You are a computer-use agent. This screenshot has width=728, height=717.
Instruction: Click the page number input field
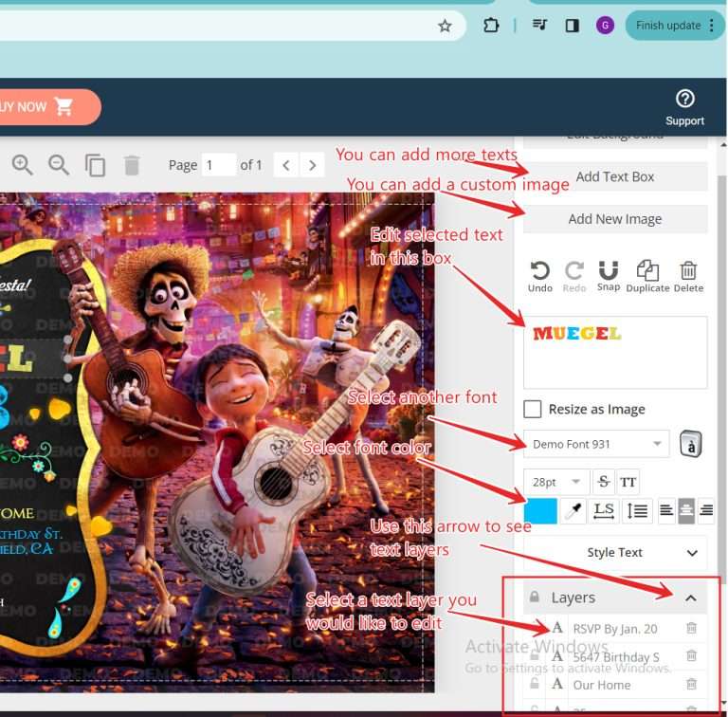click(218, 165)
